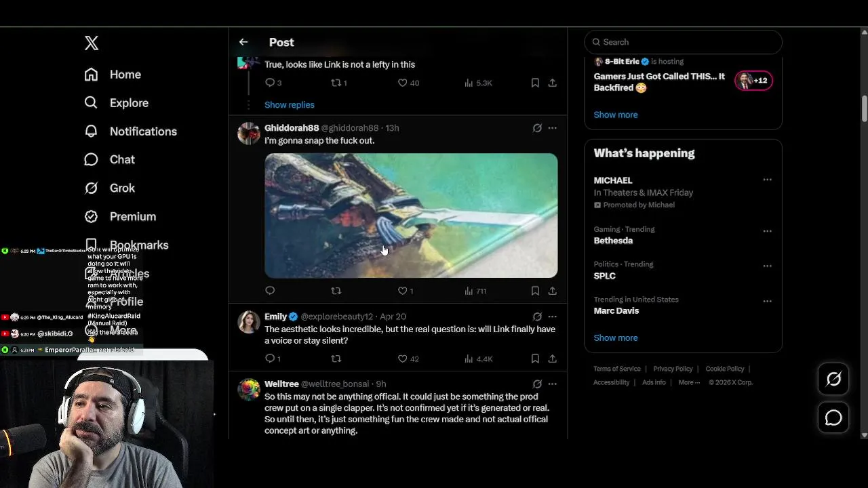
Task: Go back using the Post arrow
Action: 243,42
